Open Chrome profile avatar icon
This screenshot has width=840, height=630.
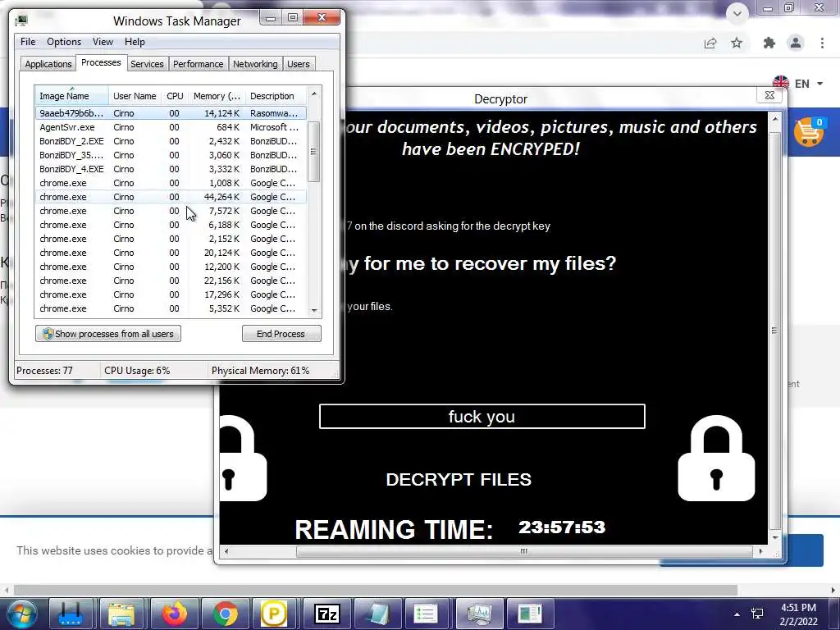[796, 43]
